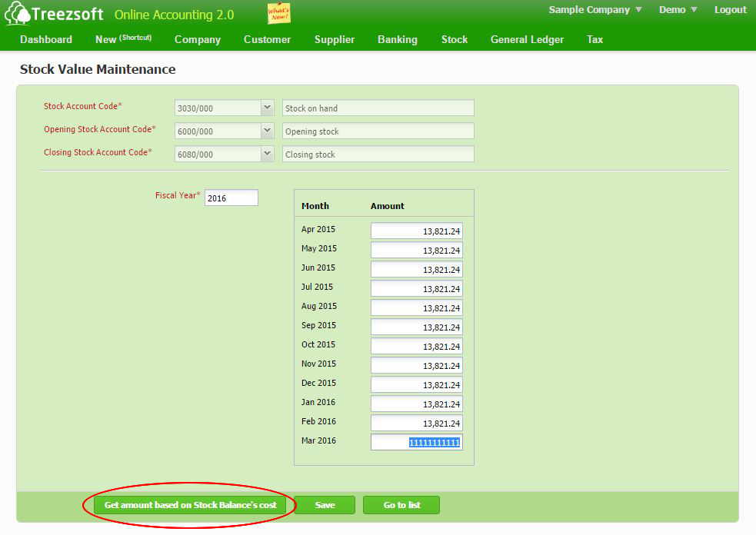
Task: Click the Save button
Action: [x=325, y=505]
